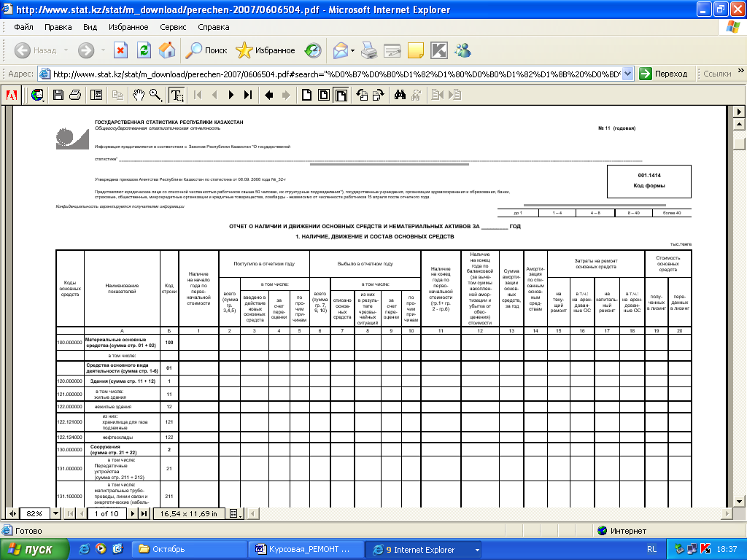Screen dimensions: 747x560
Task: Open the Сервис menu
Action: point(173,27)
